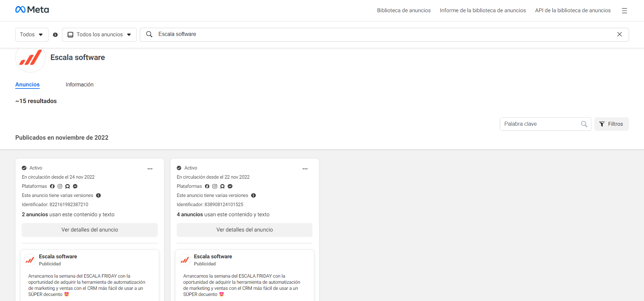Image resolution: width=644 pixels, height=301 pixels.
Task: Click Publicados en noviembre de 2022 heading
Action: coord(62,138)
